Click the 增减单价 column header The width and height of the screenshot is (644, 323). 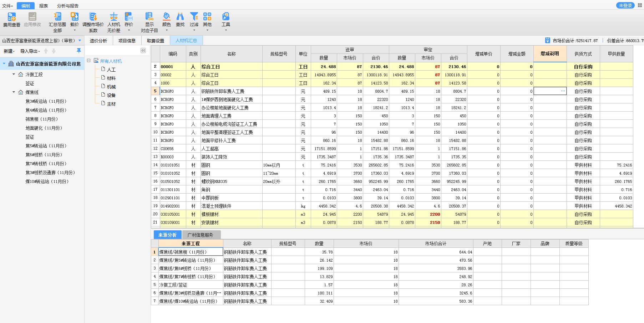pos(483,54)
